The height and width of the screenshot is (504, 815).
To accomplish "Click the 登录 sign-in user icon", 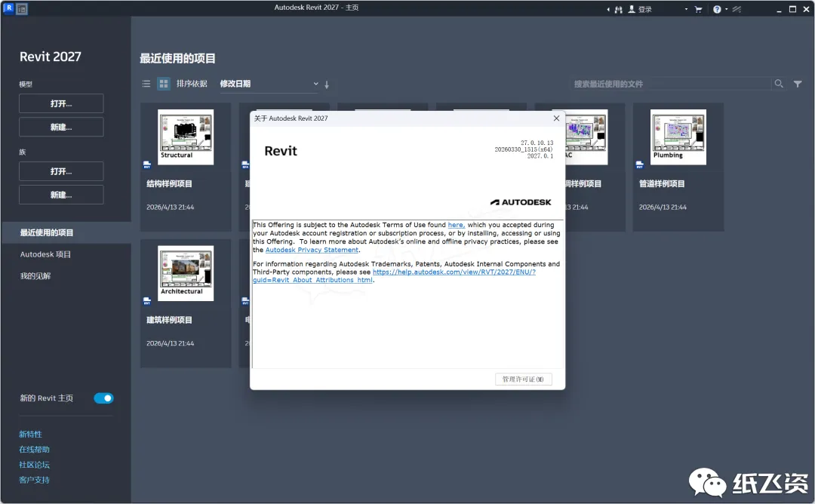I will 632,9.
